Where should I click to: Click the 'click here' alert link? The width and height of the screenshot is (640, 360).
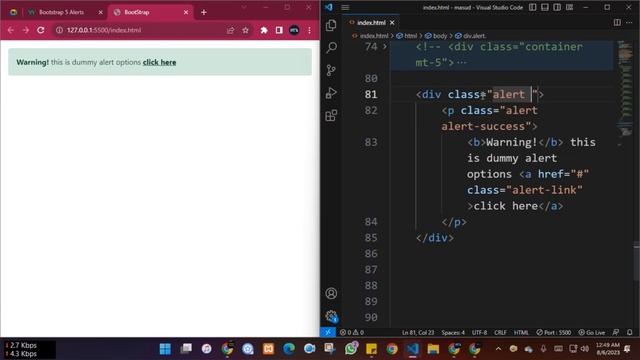click(x=160, y=62)
